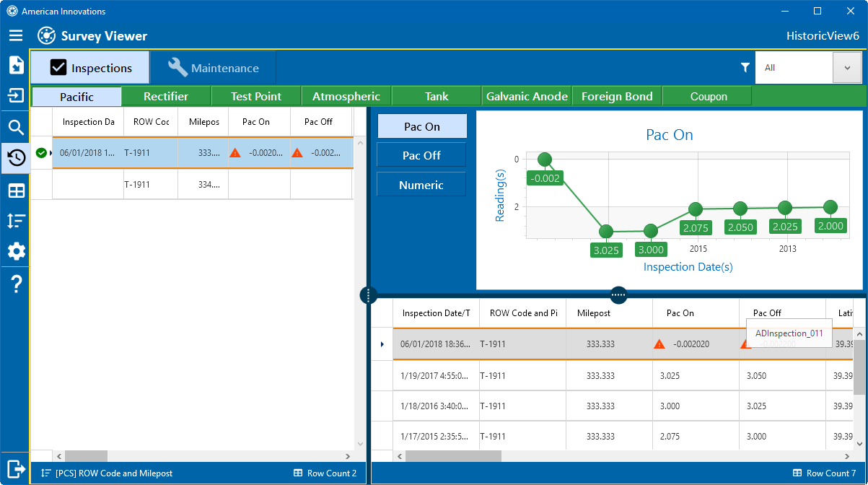Select the Test Point tab
The width and height of the screenshot is (868, 485).
click(x=256, y=96)
